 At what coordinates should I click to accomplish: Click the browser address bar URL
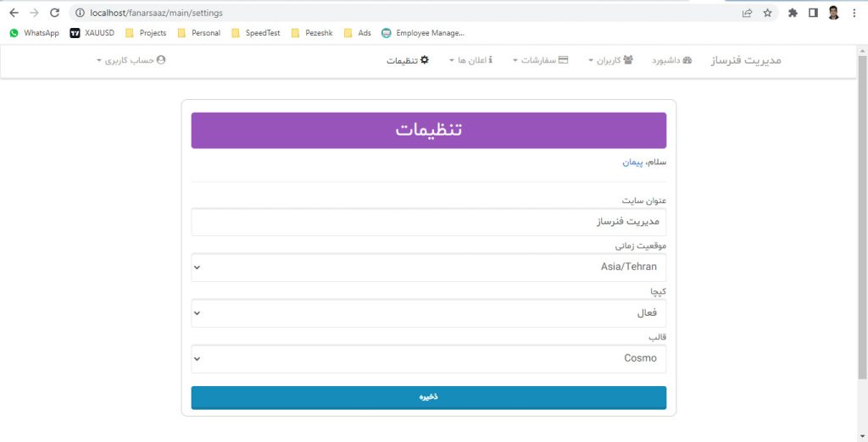click(x=157, y=13)
